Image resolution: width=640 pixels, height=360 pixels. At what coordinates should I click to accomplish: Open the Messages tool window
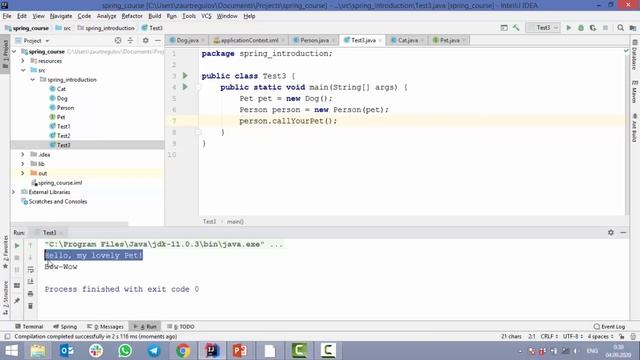105,327
